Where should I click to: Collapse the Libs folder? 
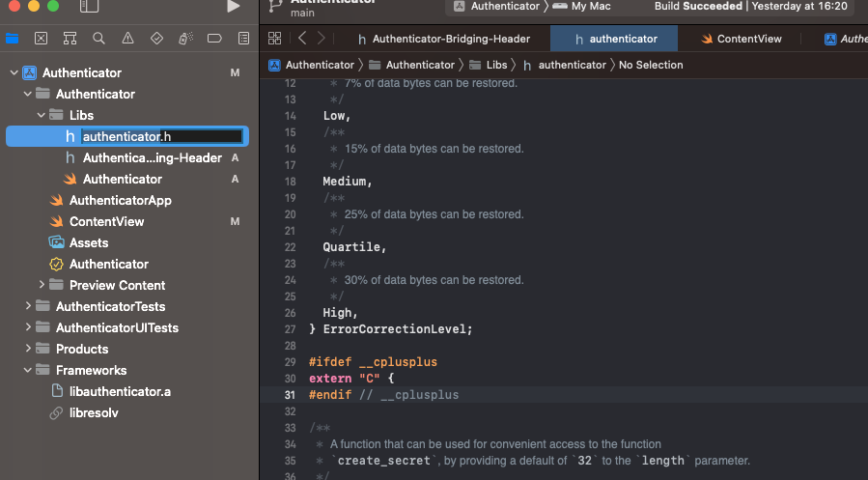point(42,115)
